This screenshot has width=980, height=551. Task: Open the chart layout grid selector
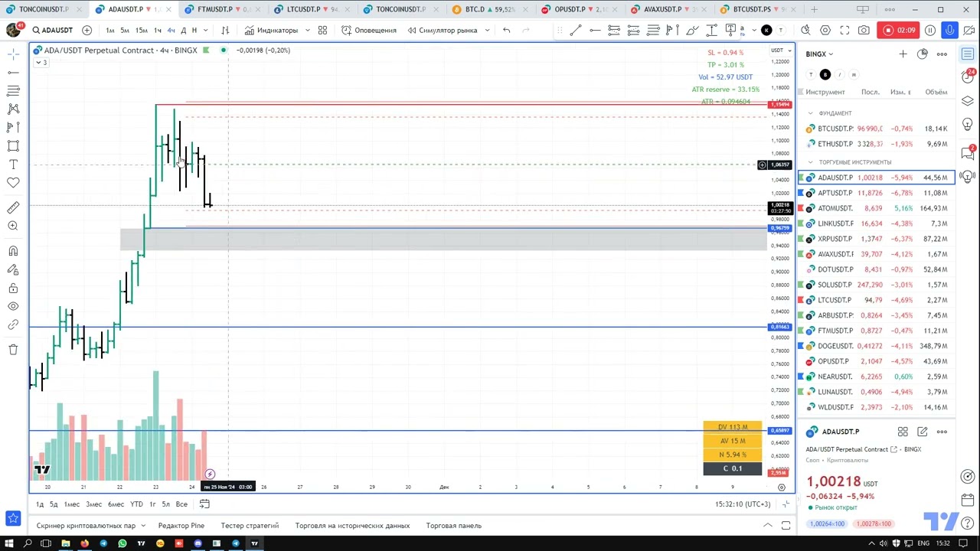[x=322, y=30]
